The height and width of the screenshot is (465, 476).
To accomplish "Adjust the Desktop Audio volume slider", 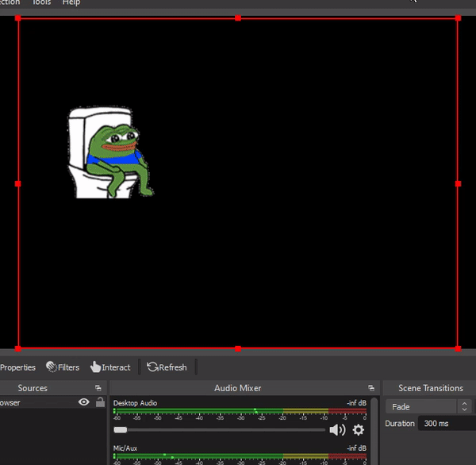I will pos(219,430).
